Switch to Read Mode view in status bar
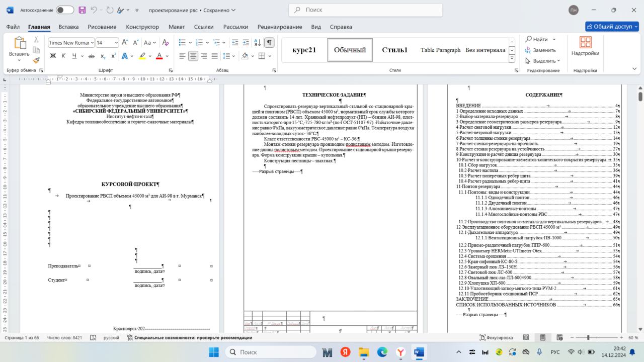The height and width of the screenshot is (362, 644). (526, 338)
